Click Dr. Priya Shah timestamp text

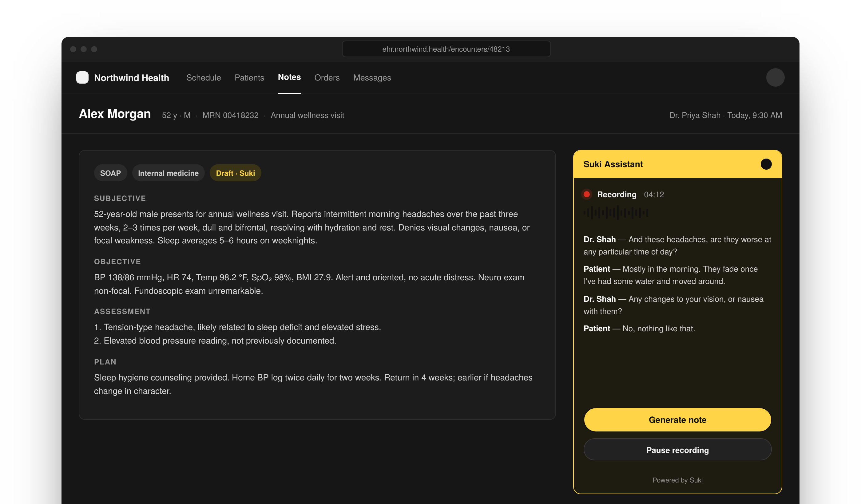pyautogui.click(x=726, y=116)
